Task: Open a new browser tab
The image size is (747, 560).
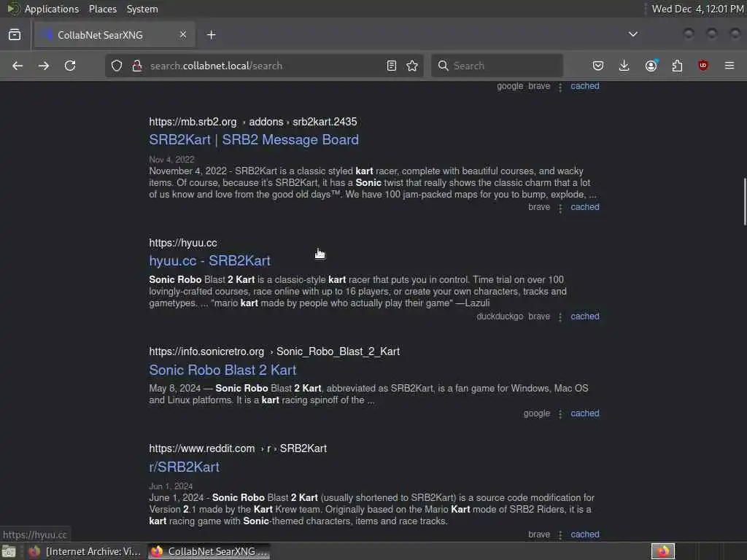Action: click(x=212, y=35)
